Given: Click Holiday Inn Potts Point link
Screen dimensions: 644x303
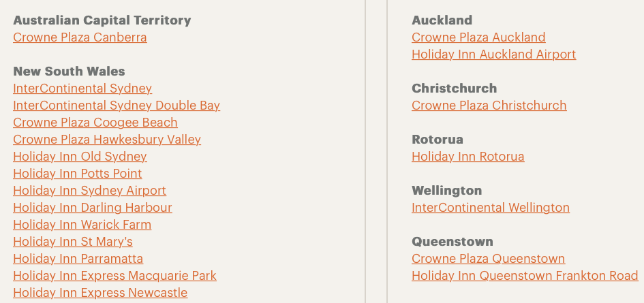Looking at the screenshot, I should pos(78,174).
